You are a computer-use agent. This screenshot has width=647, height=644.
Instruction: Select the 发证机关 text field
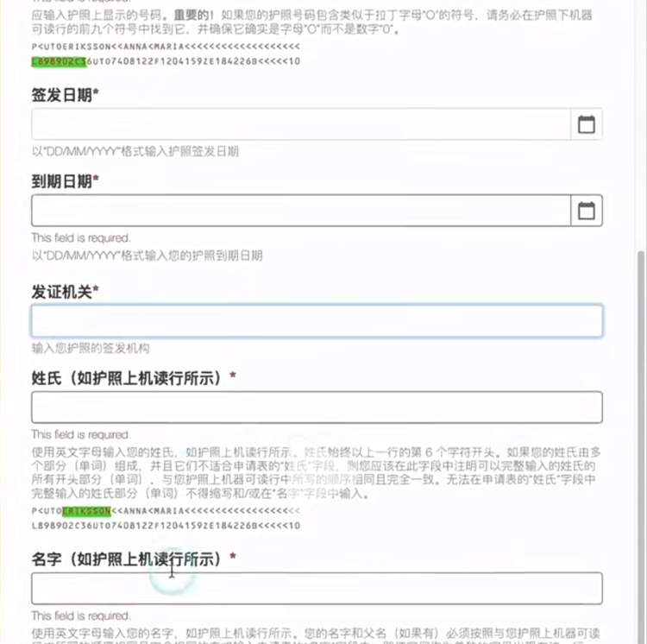point(317,321)
